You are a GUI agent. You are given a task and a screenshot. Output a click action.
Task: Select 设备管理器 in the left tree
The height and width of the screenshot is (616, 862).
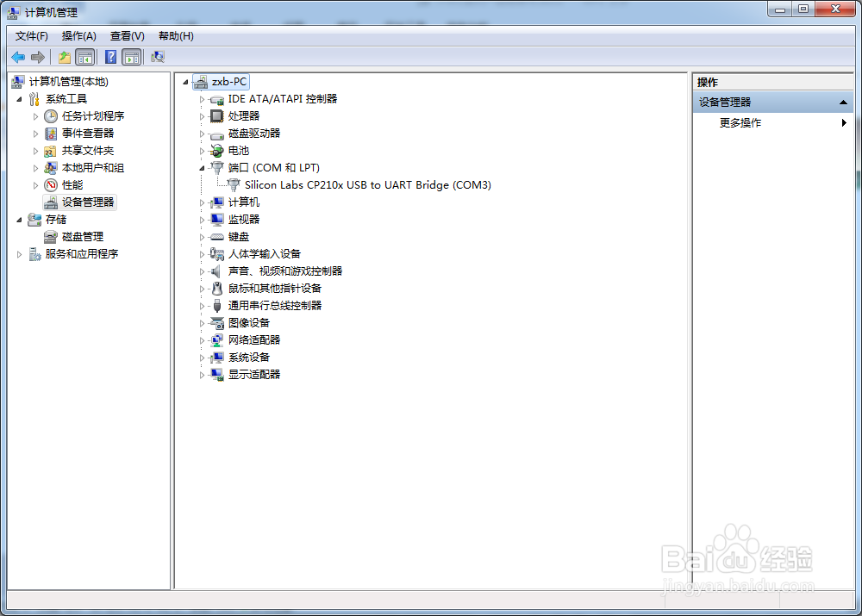pyautogui.click(x=88, y=202)
